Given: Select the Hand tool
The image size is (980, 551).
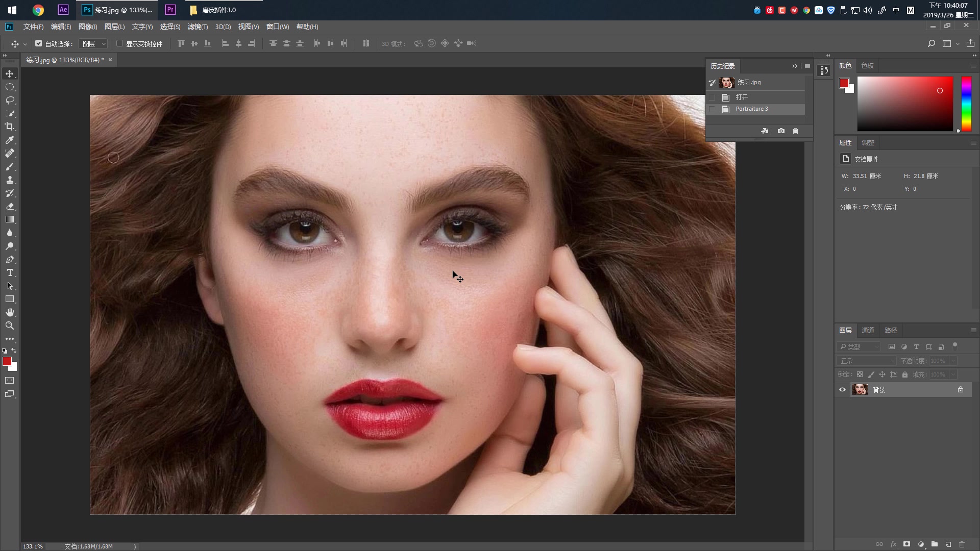Looking at the screenshot, I should pos(10,312).
